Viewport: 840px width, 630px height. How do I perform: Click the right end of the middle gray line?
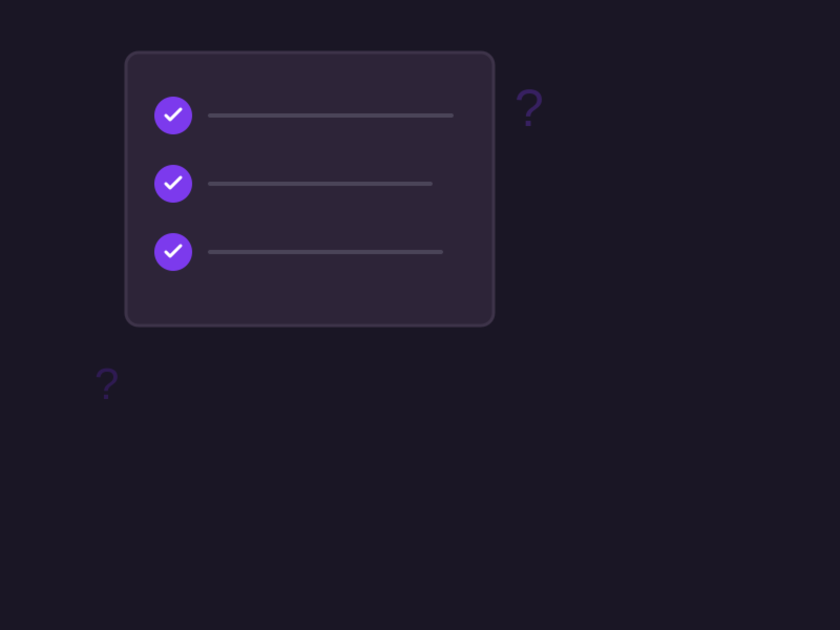tap(430, 184)
